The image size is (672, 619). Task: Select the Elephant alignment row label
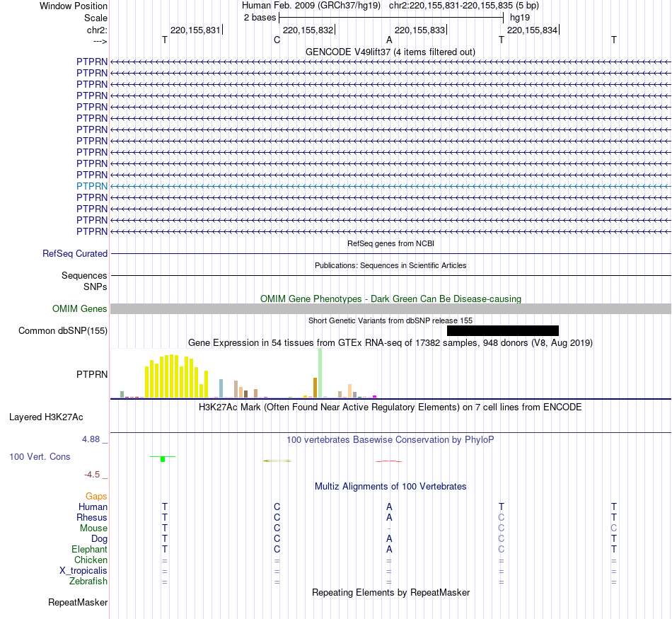(89, 549)
